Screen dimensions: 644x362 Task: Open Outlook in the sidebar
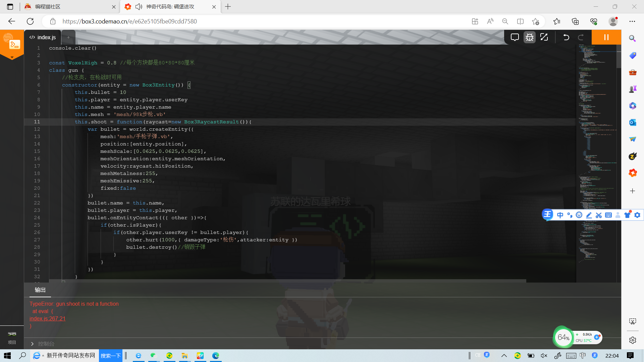(633, 122)
